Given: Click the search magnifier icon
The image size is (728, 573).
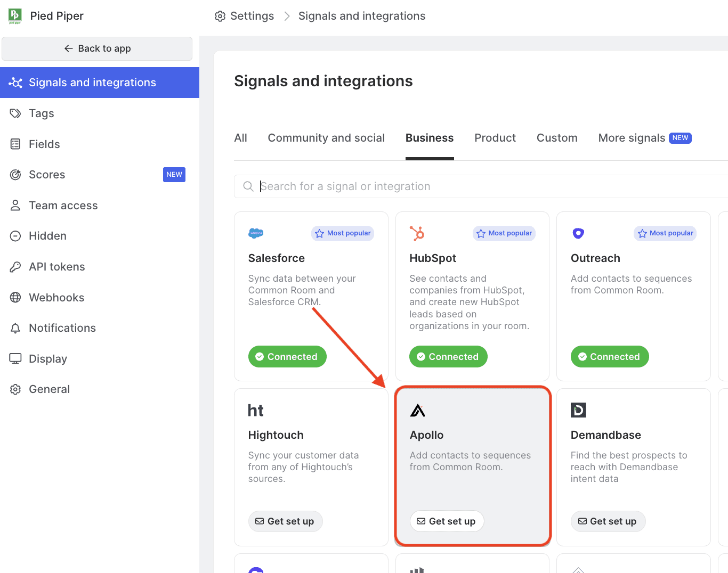Looking at the screenshot, I should point(248,186).
